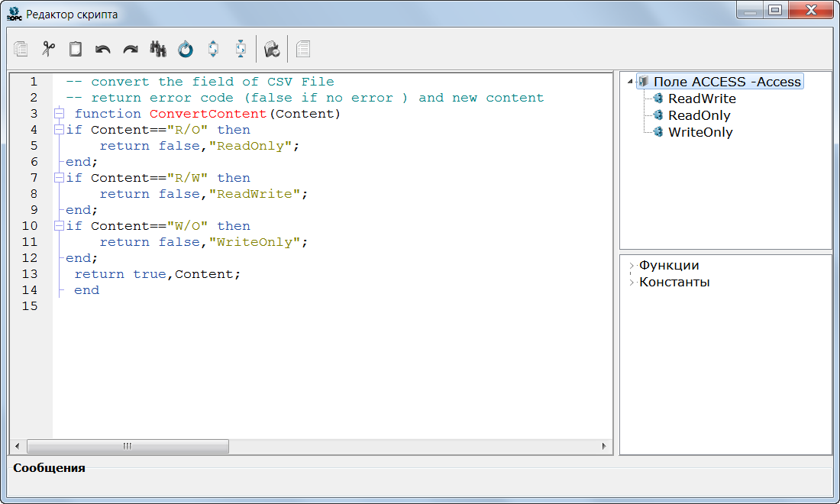
Task: Select WriteOnly in the access tree
Action: (x=700, y=132)
